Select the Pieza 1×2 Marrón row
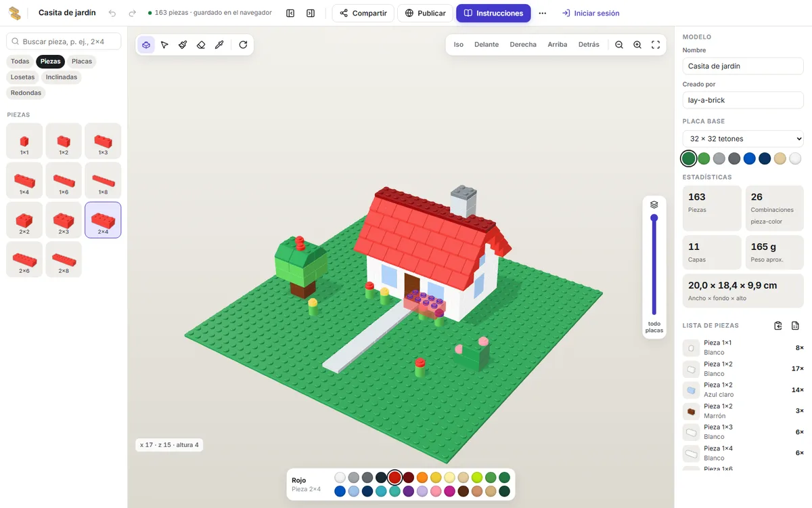812x508 pixels. (743, 411)
